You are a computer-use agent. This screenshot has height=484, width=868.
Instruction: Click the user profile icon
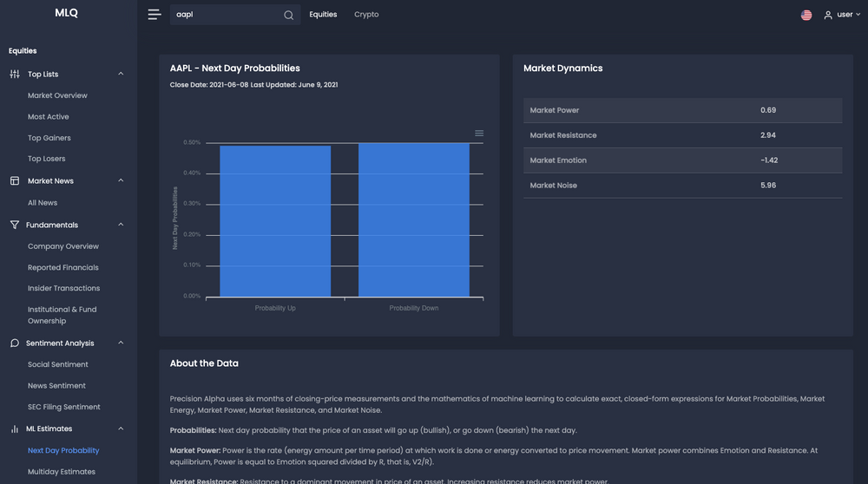(x=828, y=15)
